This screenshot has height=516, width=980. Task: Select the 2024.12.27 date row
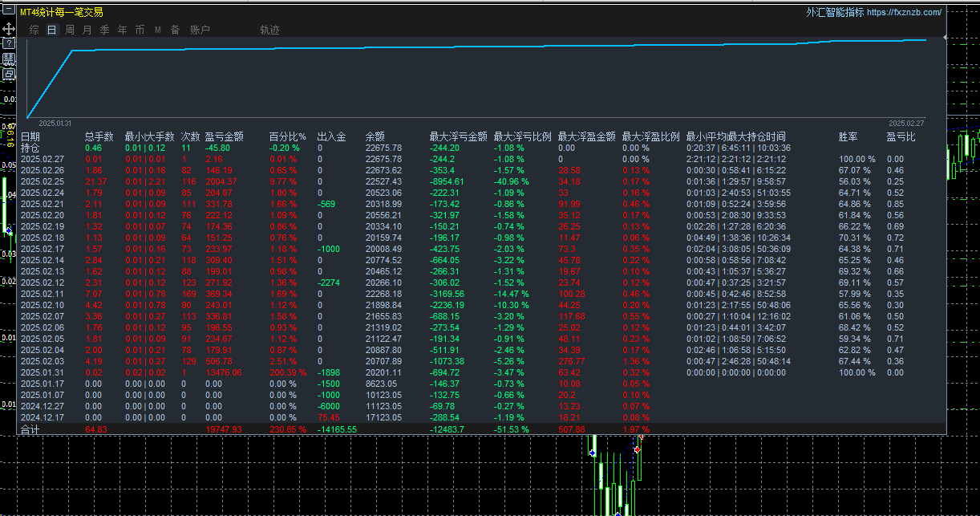point(42,407)
